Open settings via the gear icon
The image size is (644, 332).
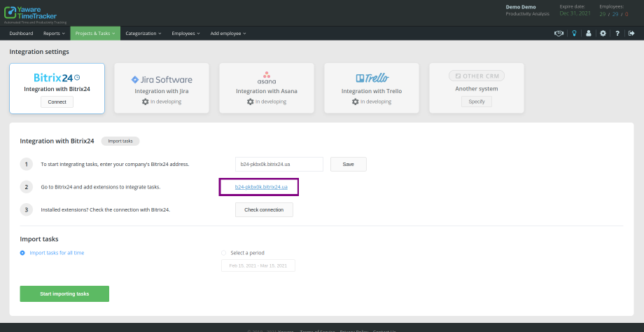click(603, 34)
